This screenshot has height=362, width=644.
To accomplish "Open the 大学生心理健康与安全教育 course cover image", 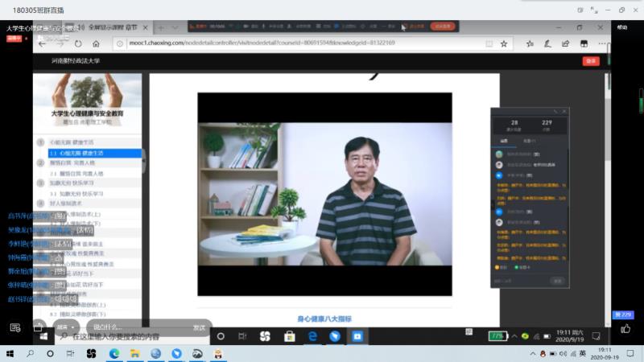I will [x=87, y=103].
